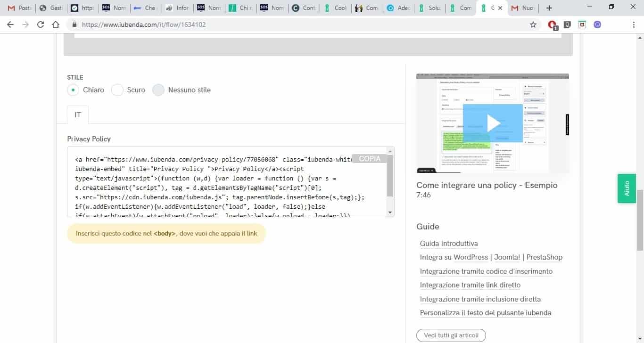Click the address bar URL
This screenshot has height=343, width=644.
tap(144, 24)
